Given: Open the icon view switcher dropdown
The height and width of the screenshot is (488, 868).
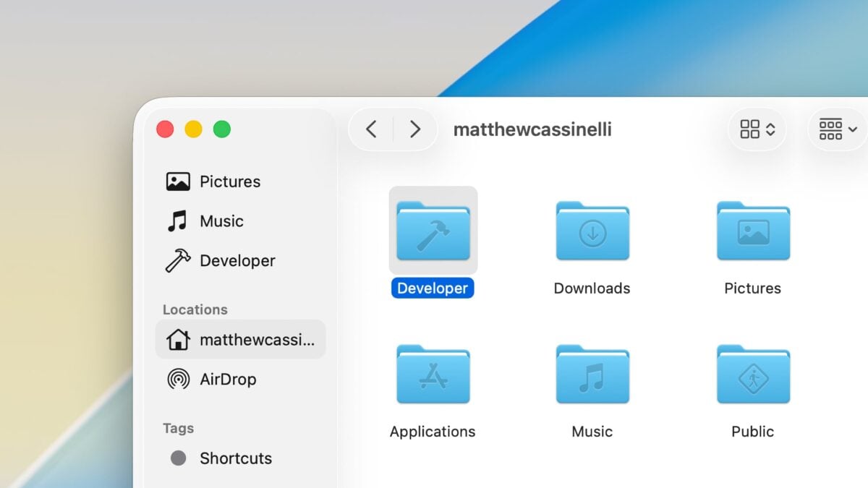Looking at the screenshot, I should (x=757, y=129).
